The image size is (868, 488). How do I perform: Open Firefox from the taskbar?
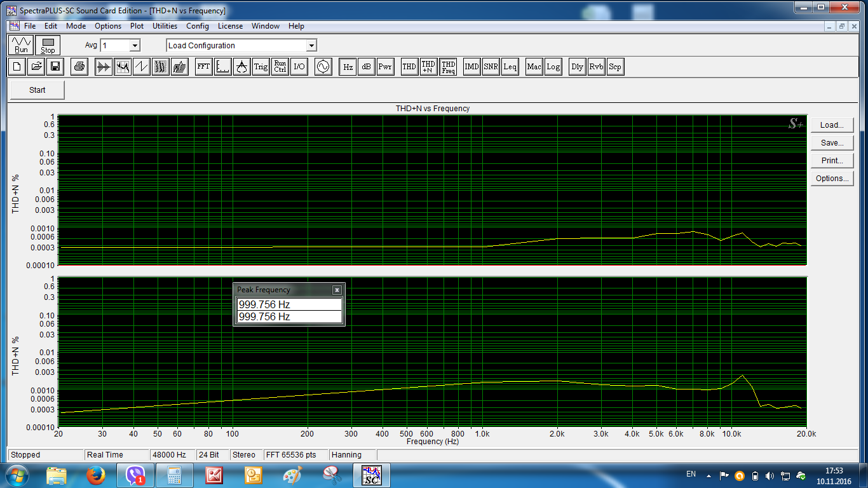[96, 475]
